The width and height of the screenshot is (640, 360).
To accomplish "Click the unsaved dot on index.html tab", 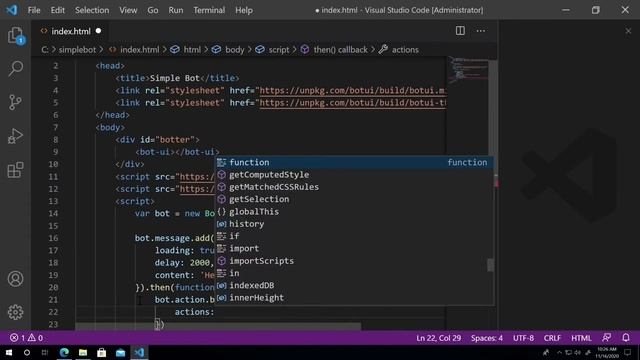I will (x=98, y=31).
